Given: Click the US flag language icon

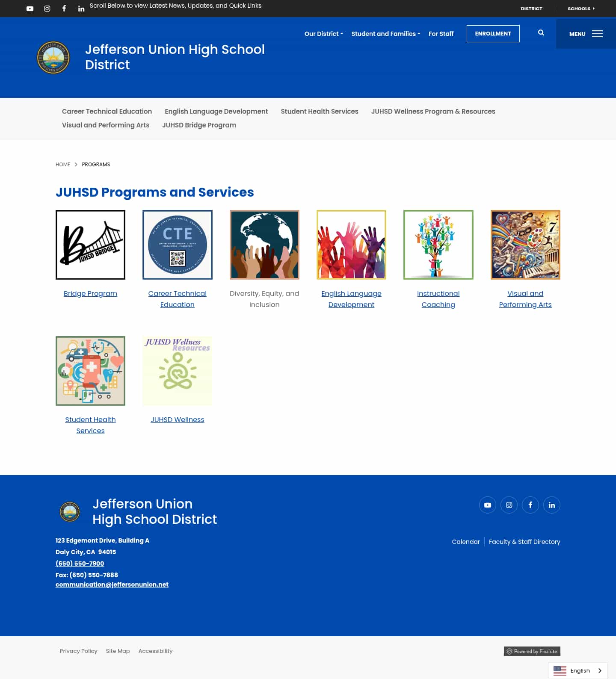Looking at the screenshot, I should (560, 670).
